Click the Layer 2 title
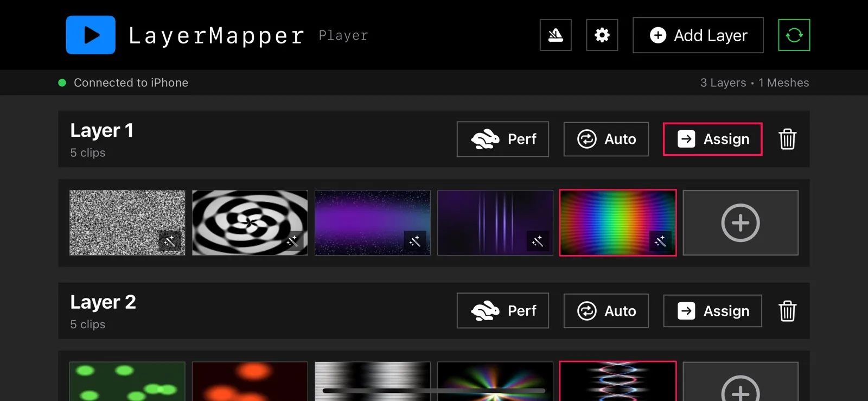This screenshot has height=401, width=868. pos(103,302)
